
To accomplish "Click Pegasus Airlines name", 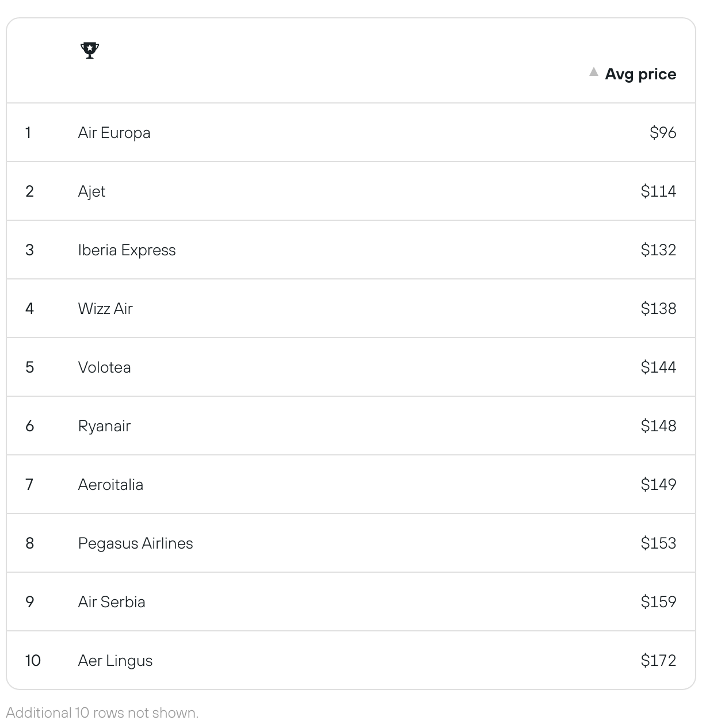I will 135,543.
